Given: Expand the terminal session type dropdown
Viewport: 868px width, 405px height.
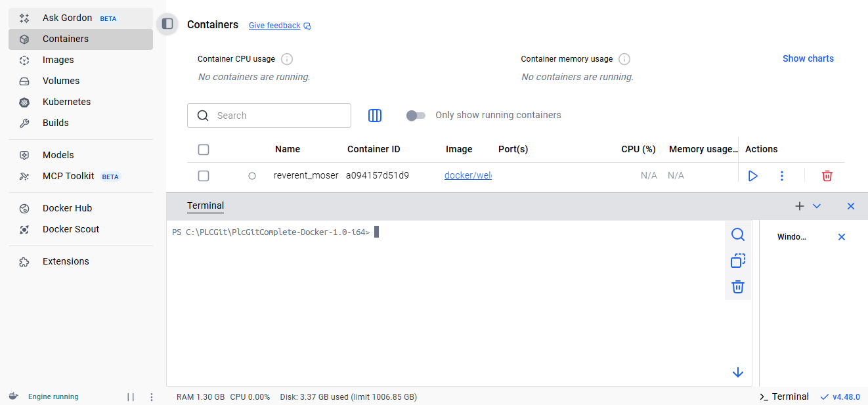Looking at the screenshot, I should point(817,206).
